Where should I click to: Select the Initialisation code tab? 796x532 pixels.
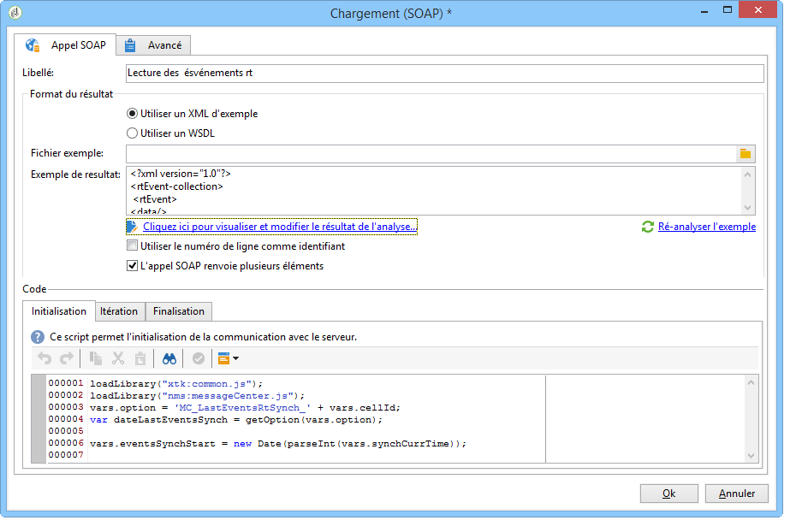[59, 310]
